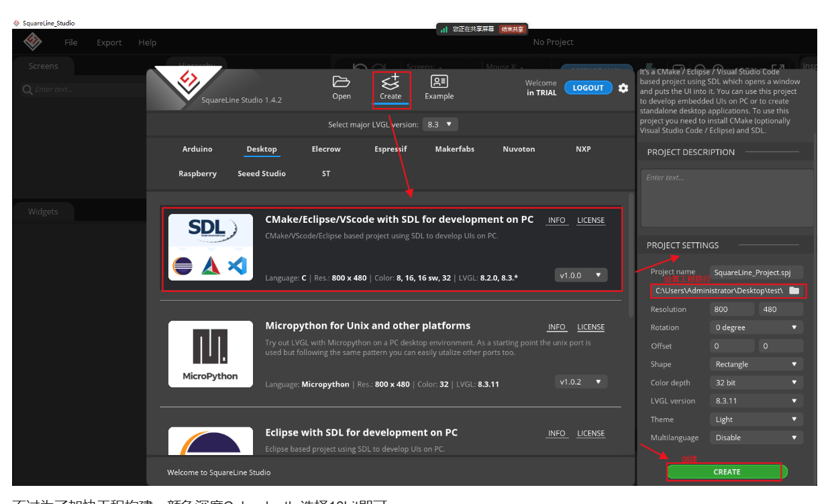
Task: Click 'Micropython for Unix and other platforms' title
Action: [368, 325]
